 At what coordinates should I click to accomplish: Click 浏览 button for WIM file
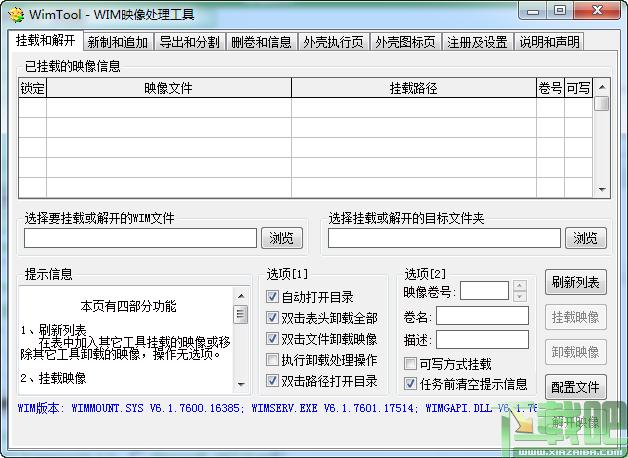(x=282, y=238)
